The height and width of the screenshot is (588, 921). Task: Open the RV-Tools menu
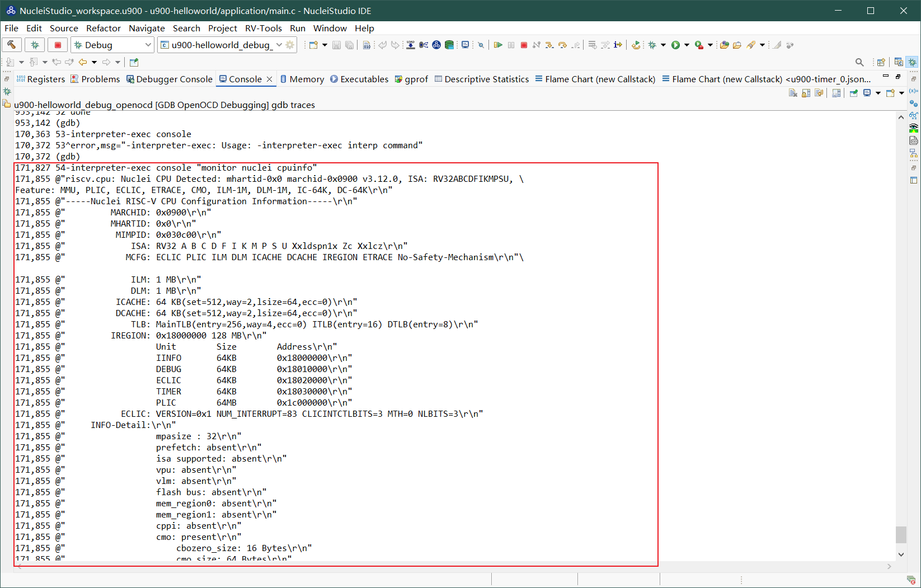coord(263,28)
